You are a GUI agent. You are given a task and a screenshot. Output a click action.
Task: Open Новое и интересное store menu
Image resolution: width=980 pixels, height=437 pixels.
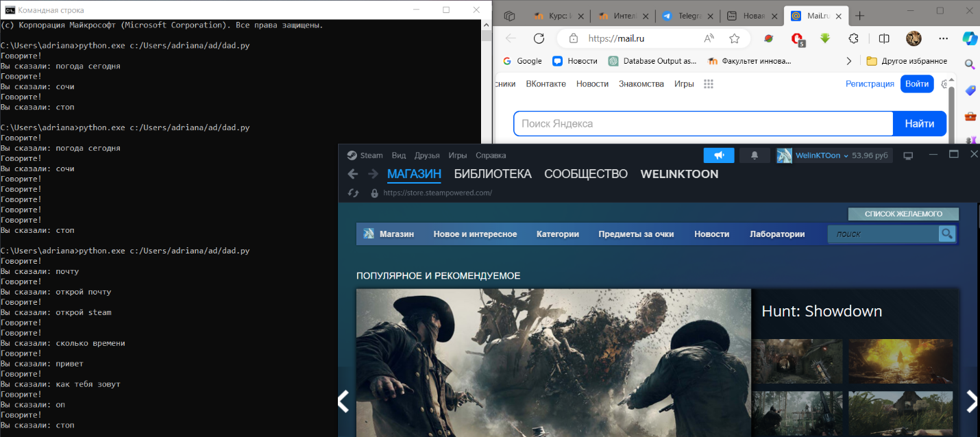(x=475, y=234)
